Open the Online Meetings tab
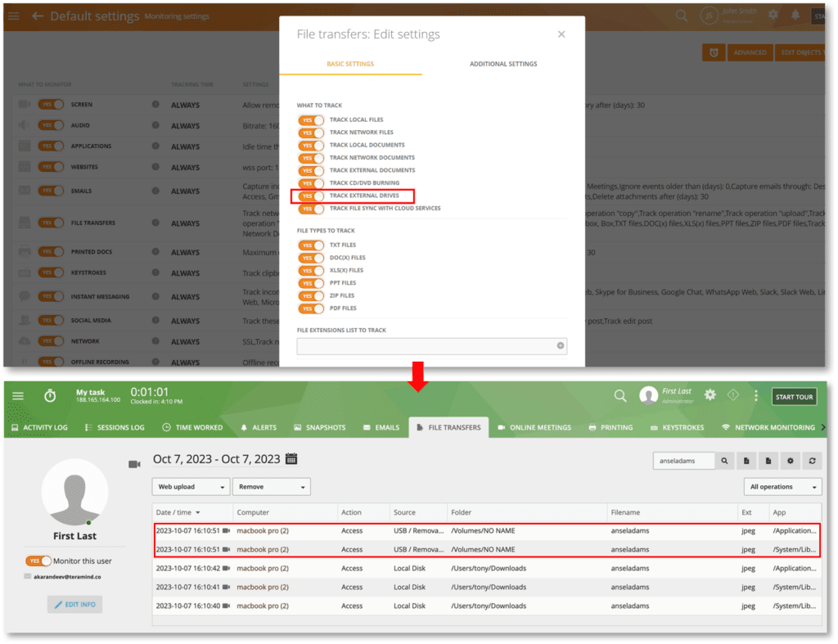The height and width of the screenshot is (644, 838). tap(534, 427)
